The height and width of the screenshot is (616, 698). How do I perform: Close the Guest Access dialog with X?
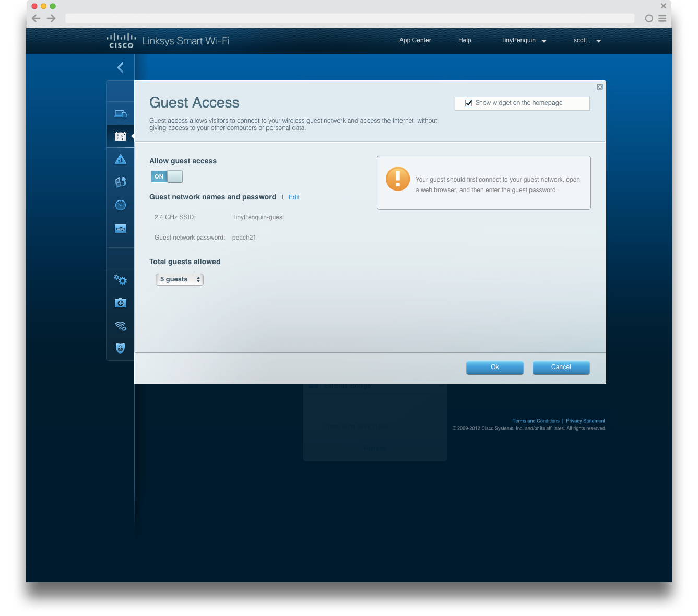(x=600, y=87)
